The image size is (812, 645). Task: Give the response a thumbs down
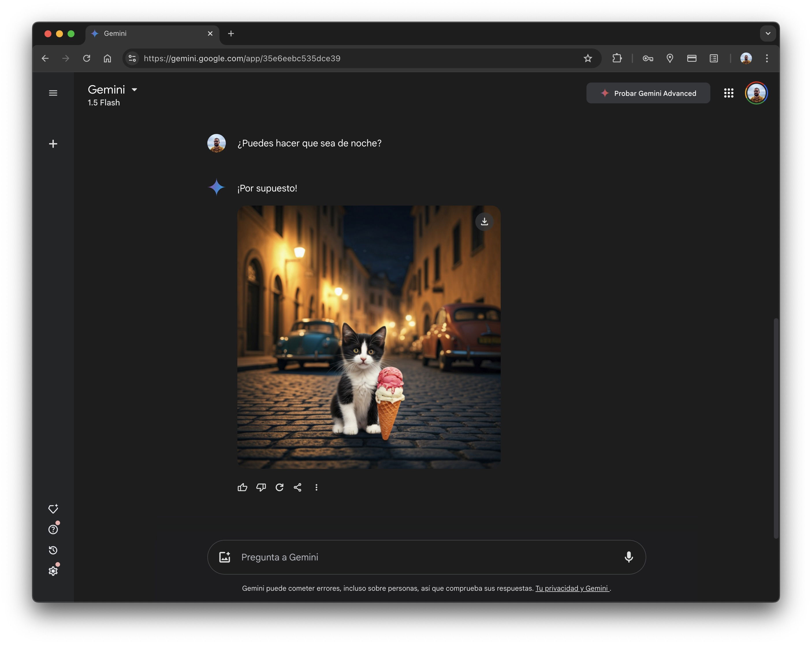(261, 487)
